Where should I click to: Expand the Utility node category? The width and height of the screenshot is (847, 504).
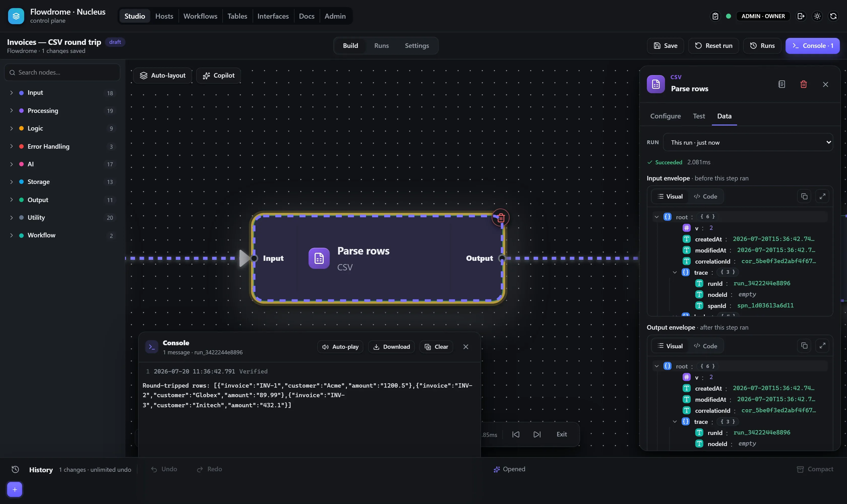pos(62,217)
